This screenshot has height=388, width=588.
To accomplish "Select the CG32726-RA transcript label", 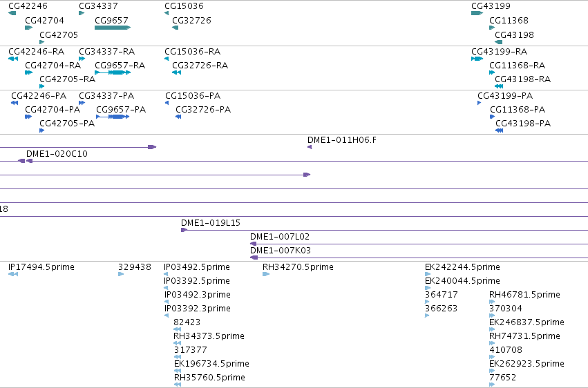I will [200, 65].
